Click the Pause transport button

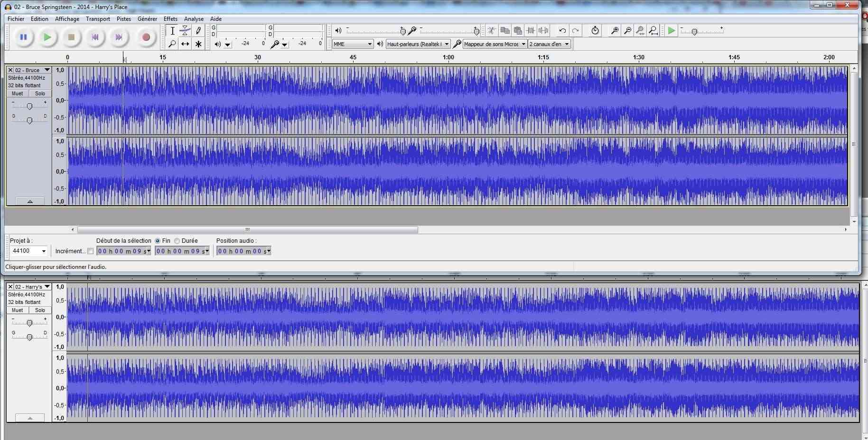tap(23, 37)
